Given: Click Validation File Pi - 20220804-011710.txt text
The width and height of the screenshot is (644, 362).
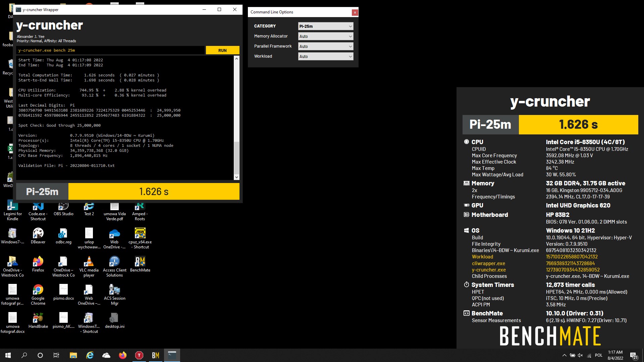Looking at the screenshot, I should coord(66,166).
